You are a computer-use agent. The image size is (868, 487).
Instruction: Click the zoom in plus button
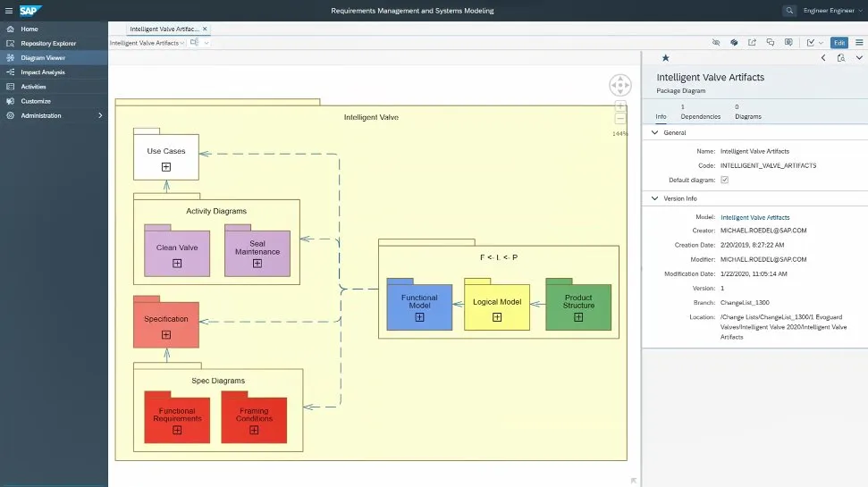[620, 106]
